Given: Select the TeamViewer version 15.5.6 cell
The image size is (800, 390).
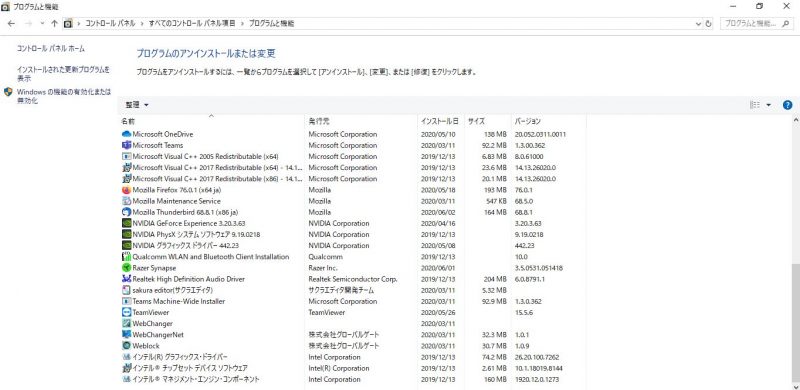Looking at the screenshot, I should click(x=523, y=312).
